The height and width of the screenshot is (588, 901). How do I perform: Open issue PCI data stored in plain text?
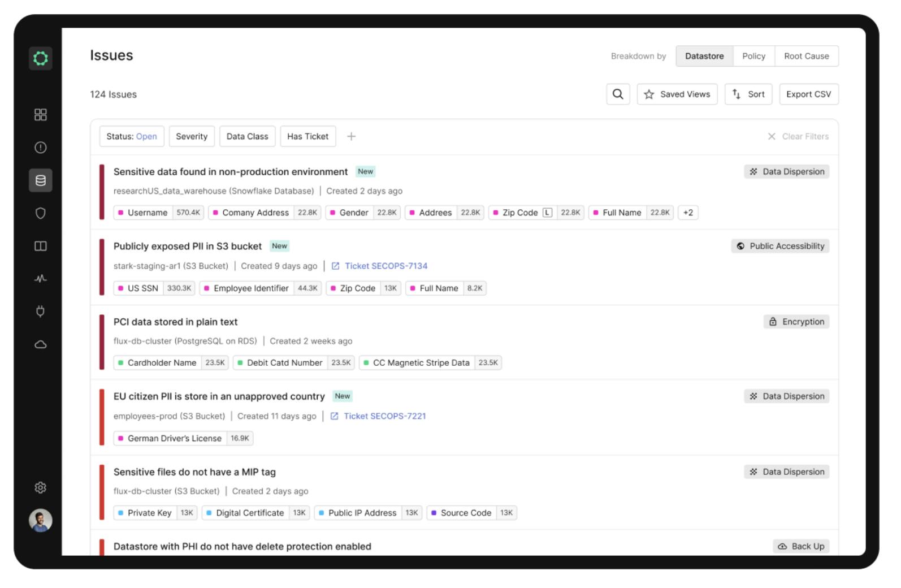(175, 322)
